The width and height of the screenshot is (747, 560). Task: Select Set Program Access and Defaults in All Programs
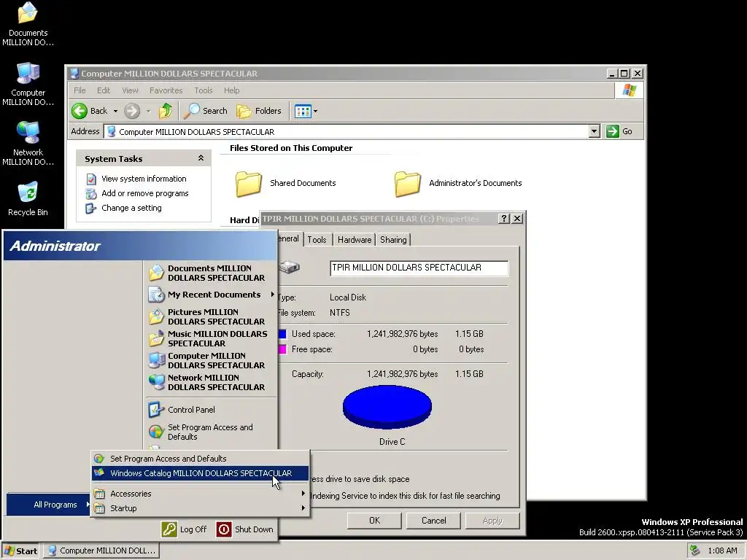coord(200,459)
